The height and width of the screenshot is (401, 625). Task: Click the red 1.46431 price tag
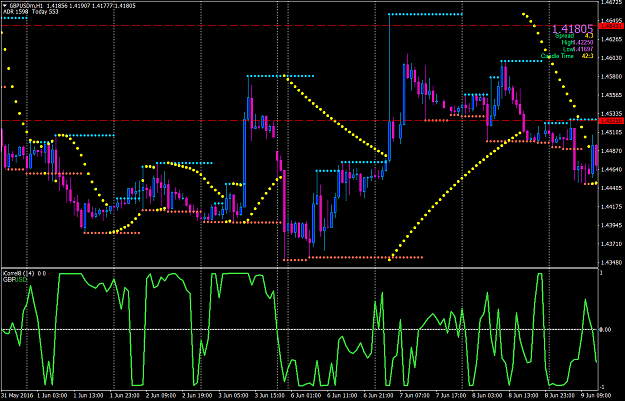[611, 26]
